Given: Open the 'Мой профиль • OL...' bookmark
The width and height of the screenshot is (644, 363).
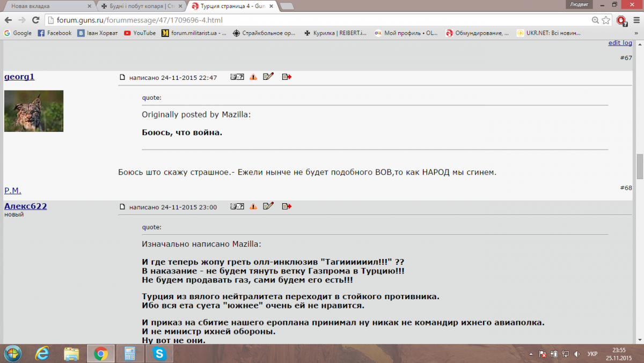Looking at the screenshot, I should (x=406, y=33).
